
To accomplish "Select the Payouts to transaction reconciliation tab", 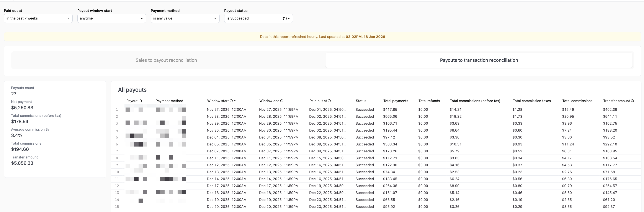I will coord(479,60).
